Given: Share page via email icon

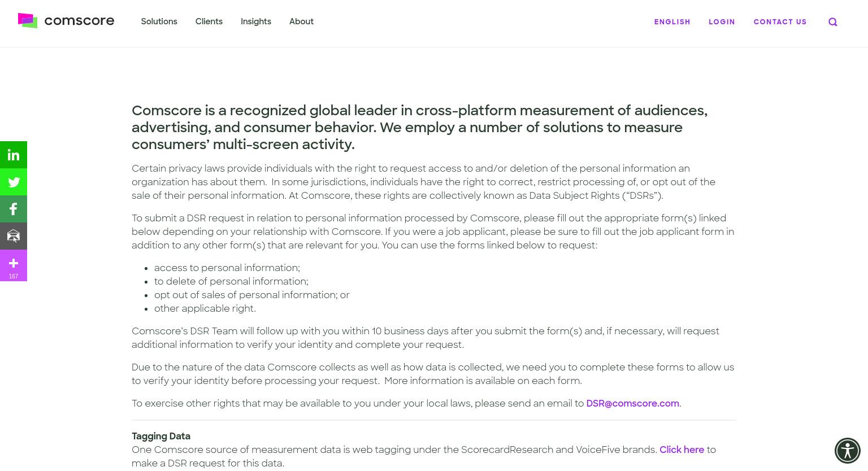Looking at the screenshot, I should tap(14, 236).
